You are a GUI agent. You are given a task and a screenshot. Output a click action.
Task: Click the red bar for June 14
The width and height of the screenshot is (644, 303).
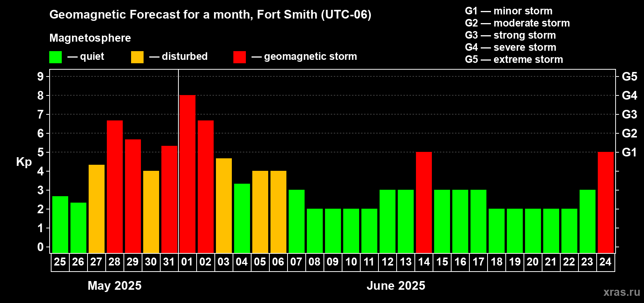(424, 203)
